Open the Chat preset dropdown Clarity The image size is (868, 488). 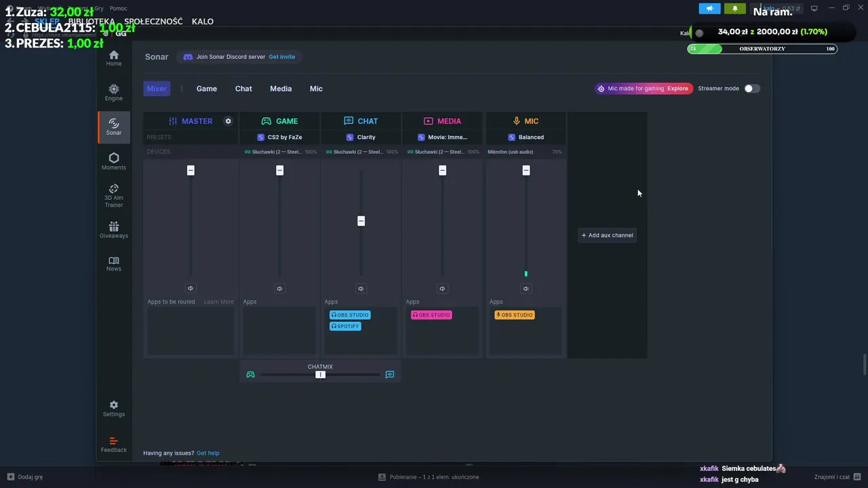pyautogui.click(x=361, y=137)
